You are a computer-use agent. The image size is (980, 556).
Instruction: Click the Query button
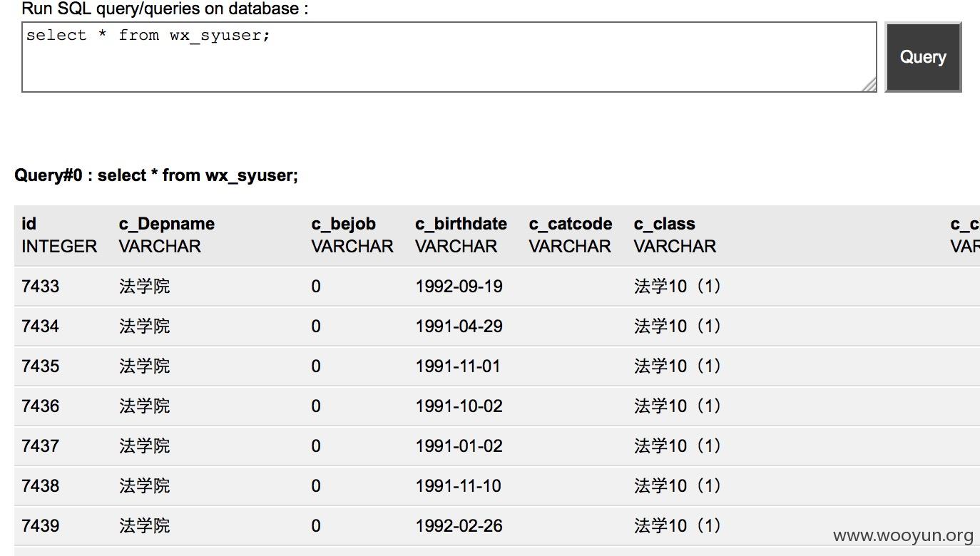923,57
